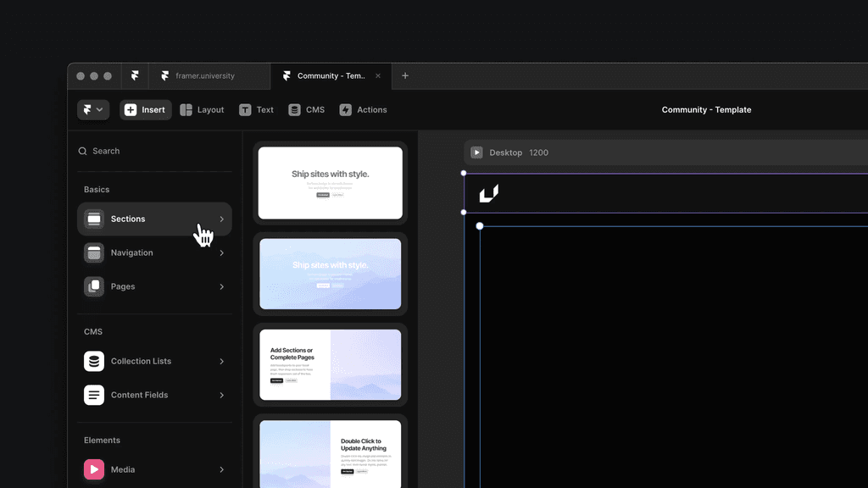Click the Navigation icon in Basics
Screen dimensions: 868x488
pos(93,252)
